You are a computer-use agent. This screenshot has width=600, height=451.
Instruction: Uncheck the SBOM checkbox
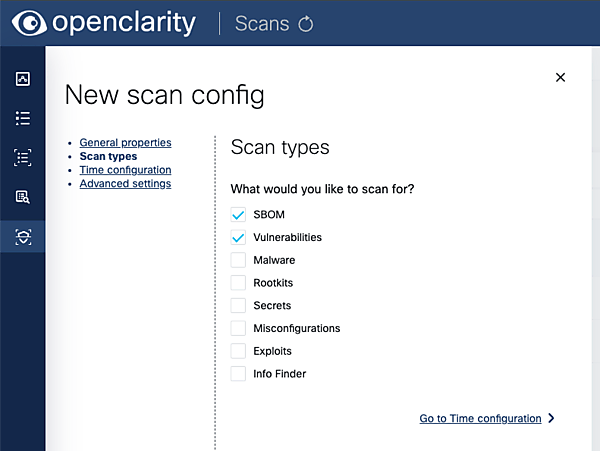pyautogui.click(x=238, y=215)
